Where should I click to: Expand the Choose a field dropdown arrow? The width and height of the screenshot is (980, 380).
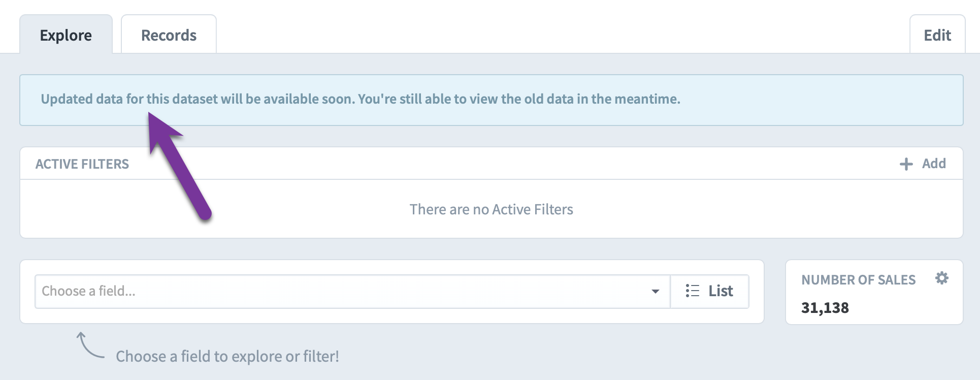coord(656,292)
